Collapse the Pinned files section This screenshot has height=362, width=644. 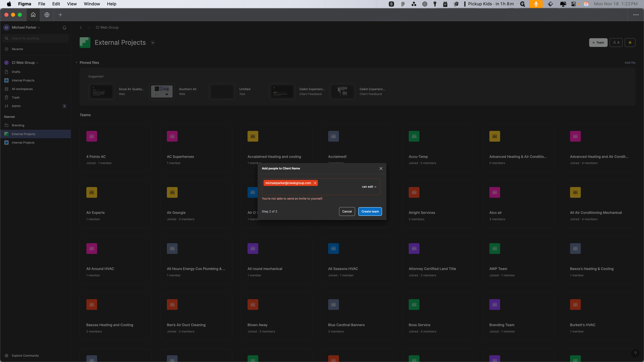tap(76, 63)
